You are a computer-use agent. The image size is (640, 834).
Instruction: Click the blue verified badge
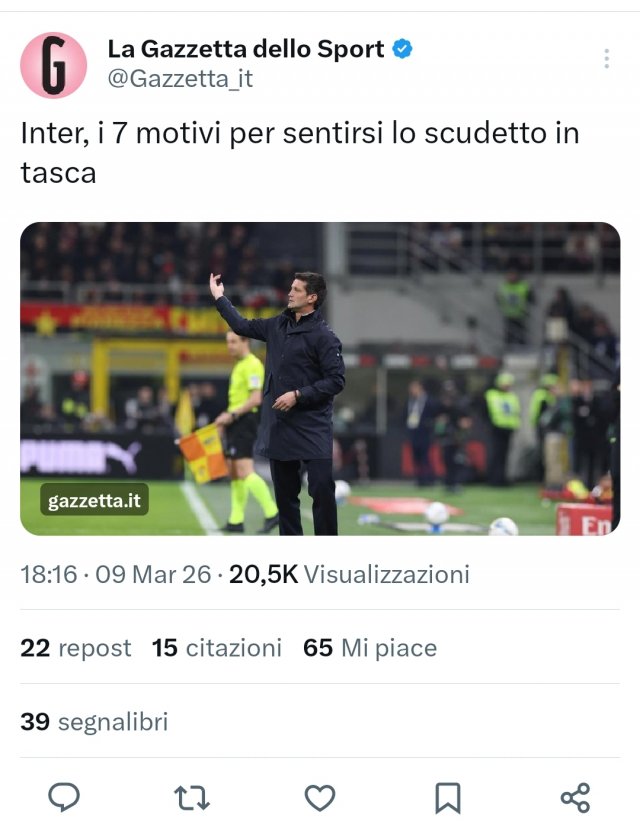tap(402, 48)
